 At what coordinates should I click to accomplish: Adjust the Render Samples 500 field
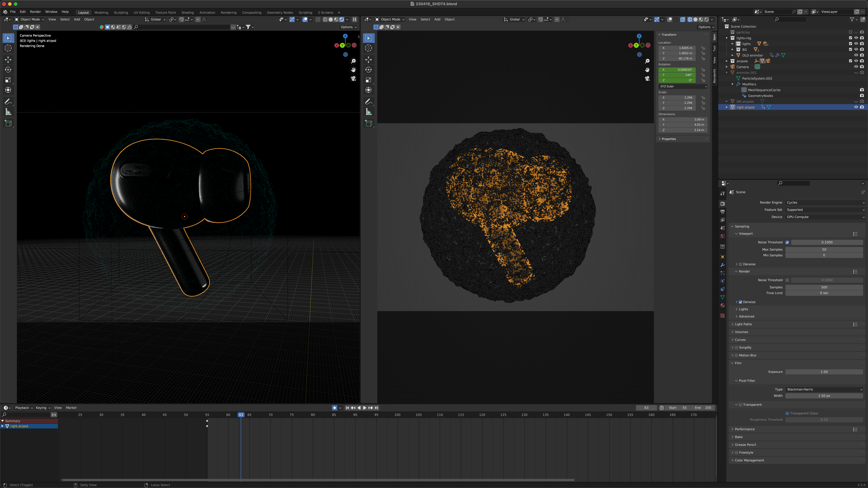tap(824, 287)
